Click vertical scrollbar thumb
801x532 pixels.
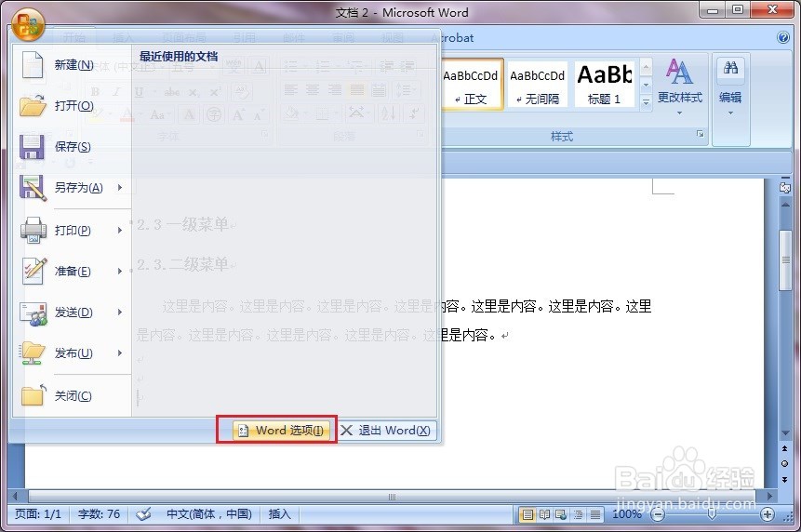785,260
